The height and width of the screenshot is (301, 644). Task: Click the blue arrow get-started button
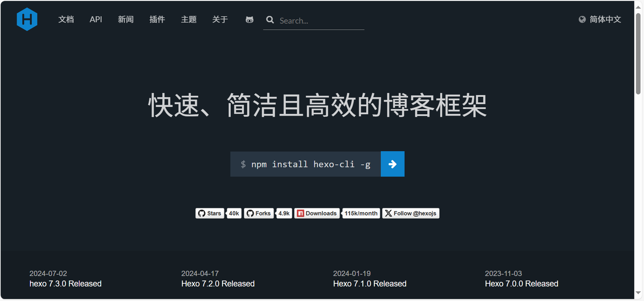[x=392, y=164]
